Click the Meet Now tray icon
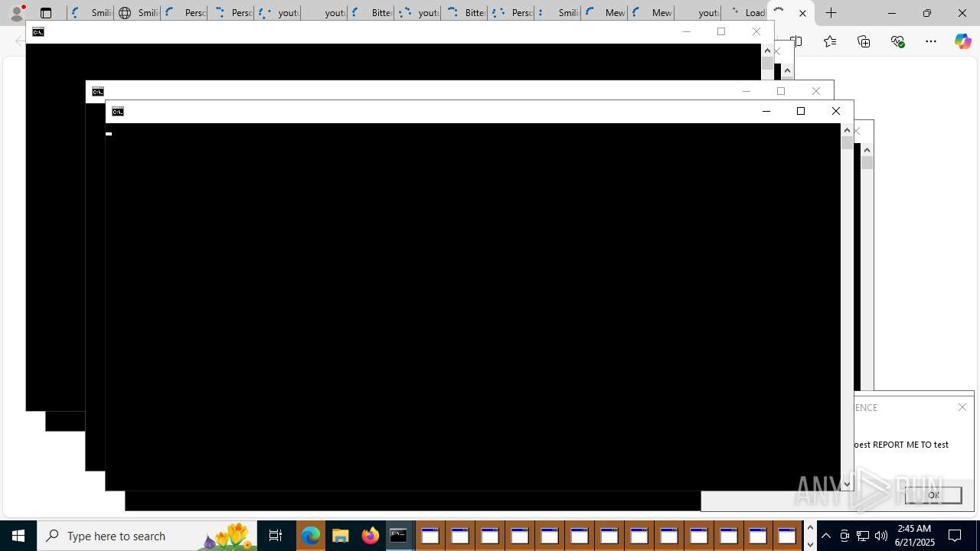The width and height of the screenshot is (980, 551). 844,536
